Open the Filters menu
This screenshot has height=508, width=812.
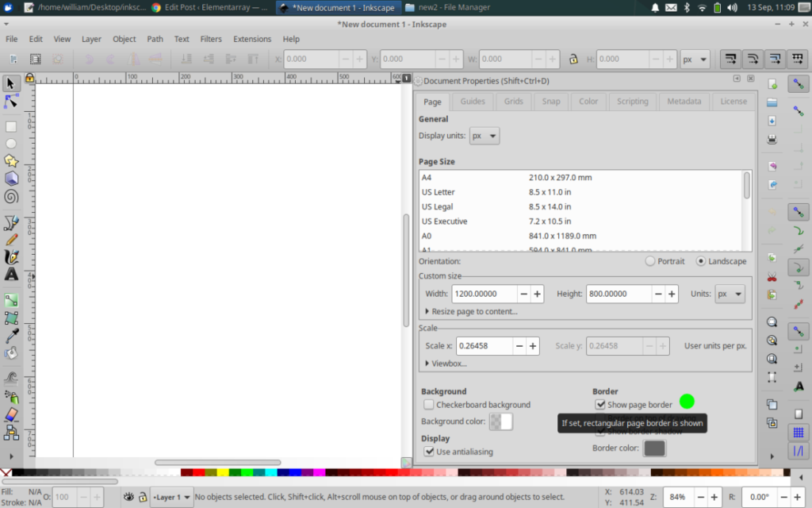[211, 38]
